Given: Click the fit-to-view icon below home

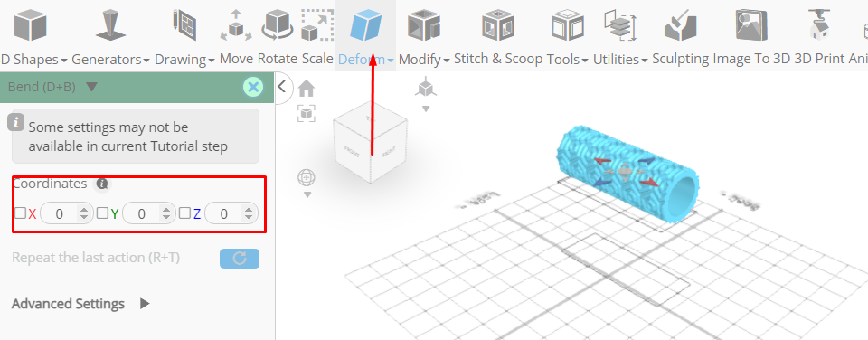Looking at the screenshot, I should coord(307,113).
